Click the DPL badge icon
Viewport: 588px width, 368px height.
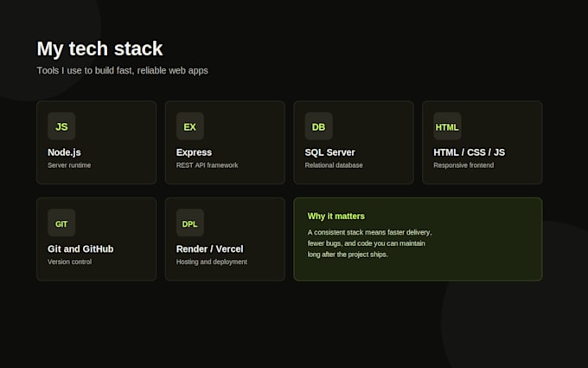pos(190,223)
